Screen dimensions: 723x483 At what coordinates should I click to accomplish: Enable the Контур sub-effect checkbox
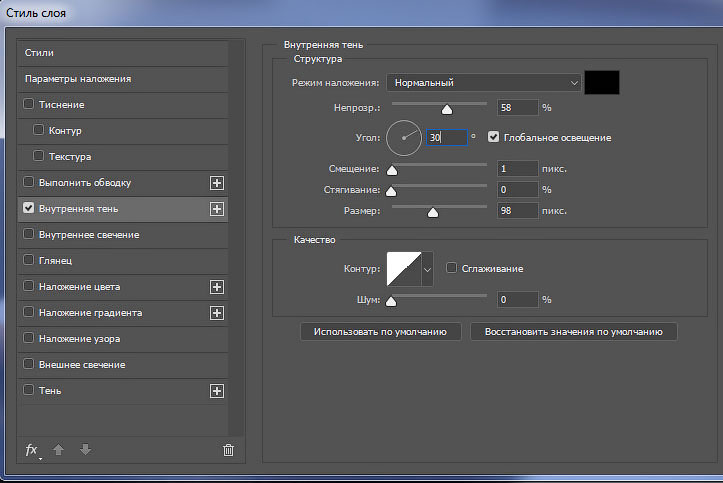[x=38, y=130]
